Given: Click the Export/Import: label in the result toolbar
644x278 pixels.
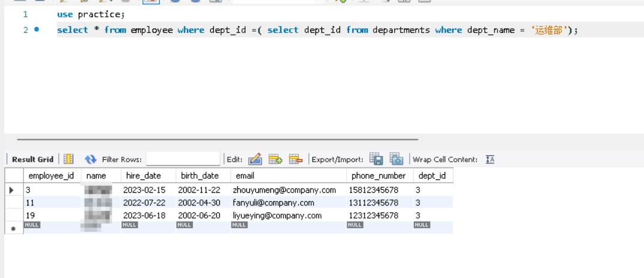Looking at the screenshot, I should pos(337,159).
